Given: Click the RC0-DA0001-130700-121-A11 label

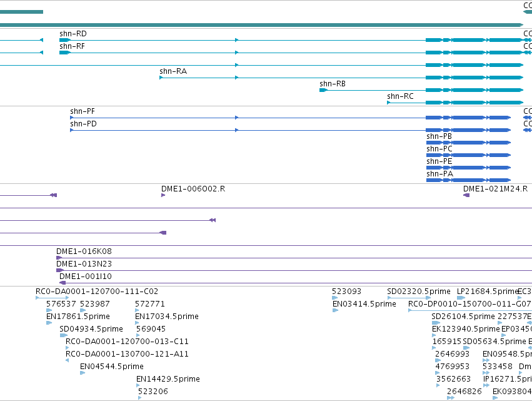Looking at the screenshot, I should coord(127,354).
